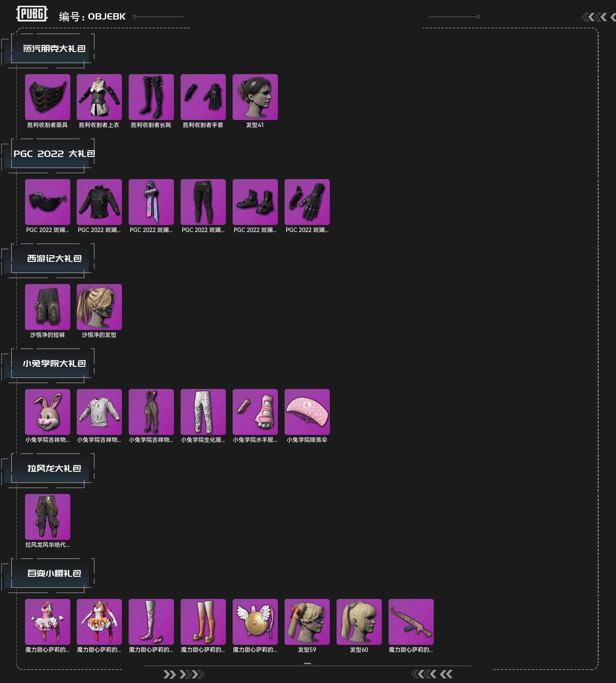Select the 胜利收割者面具 mask item
Image resolution: width=616 pixels, height=683 pixels.
point(47,97)
